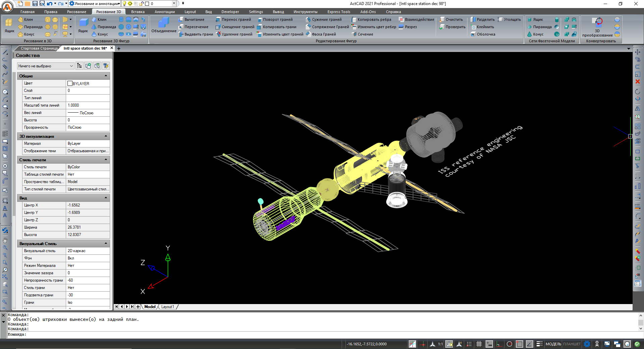Image resolution: width=644 pixels, height=349 pixels.
Task: Toggle snap dots mode in status bar
Action: tap(469, 344)
